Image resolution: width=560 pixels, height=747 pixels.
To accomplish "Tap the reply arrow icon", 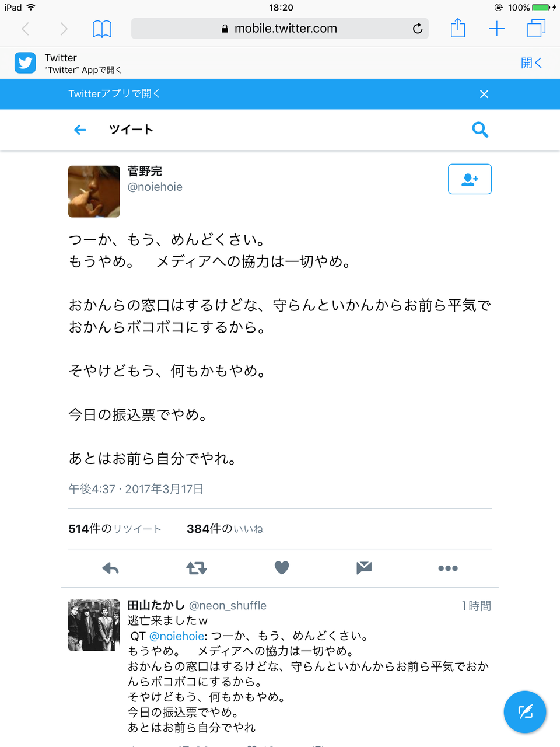I will coord(110,568).
